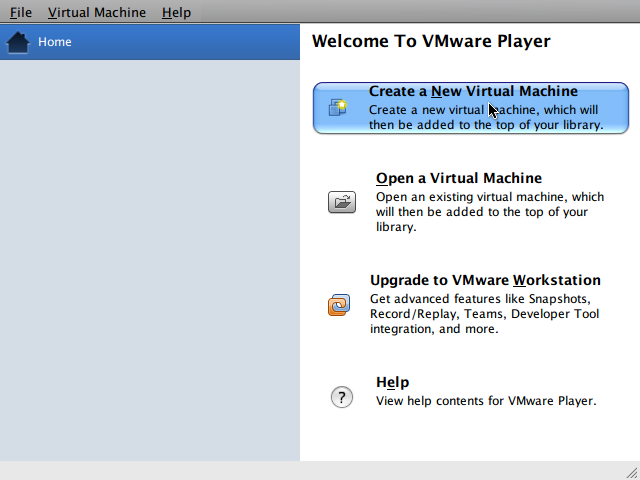Click the Help heading in welcome pane
The width and height of the screenshot is (640, 480).
[x=392, y=382]
